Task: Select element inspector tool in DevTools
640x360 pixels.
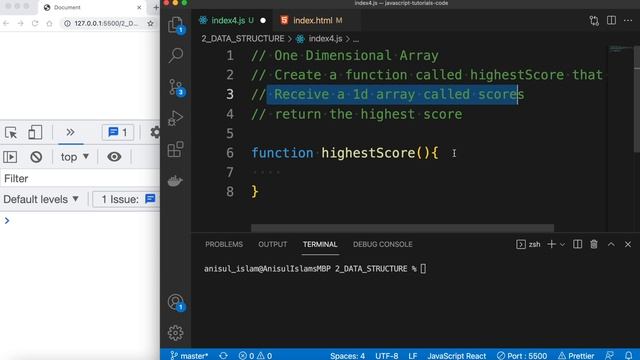Action: click(11, 133)
